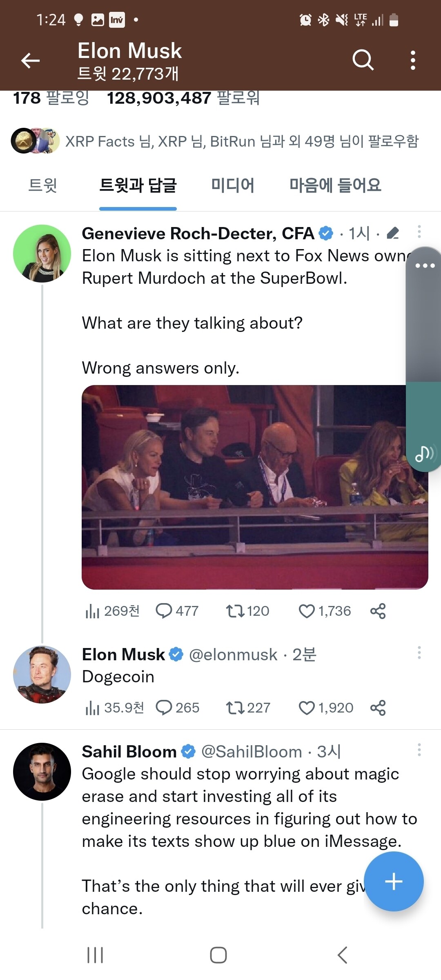The height and width of the screenshot is (980, 441).
Task: Open replies on Genevieve's tweet
Action: click(164, 611)
